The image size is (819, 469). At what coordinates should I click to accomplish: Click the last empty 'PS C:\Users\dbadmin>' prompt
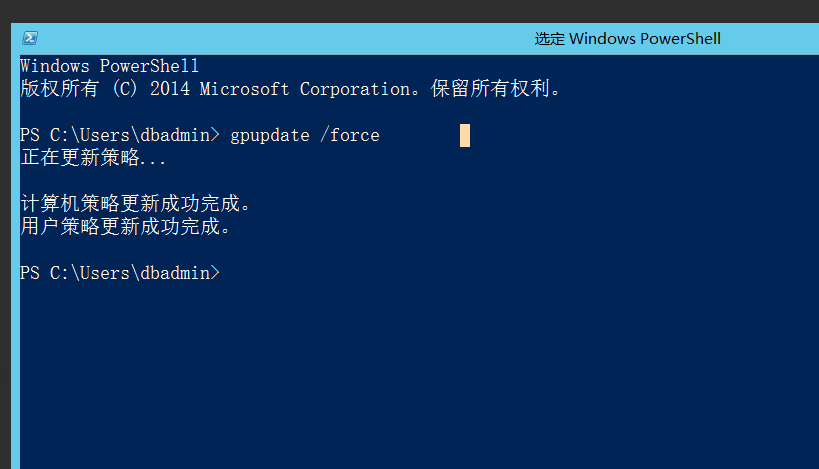point(120,273)
